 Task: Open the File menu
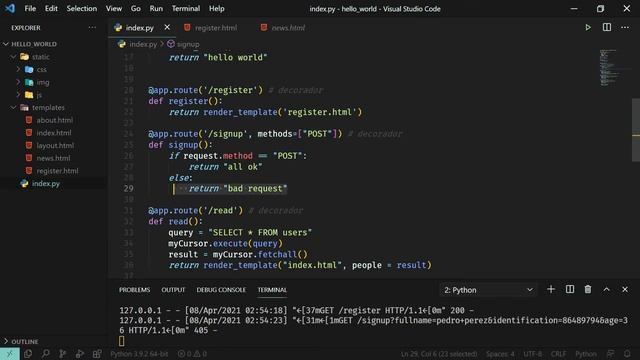point(30,9)
